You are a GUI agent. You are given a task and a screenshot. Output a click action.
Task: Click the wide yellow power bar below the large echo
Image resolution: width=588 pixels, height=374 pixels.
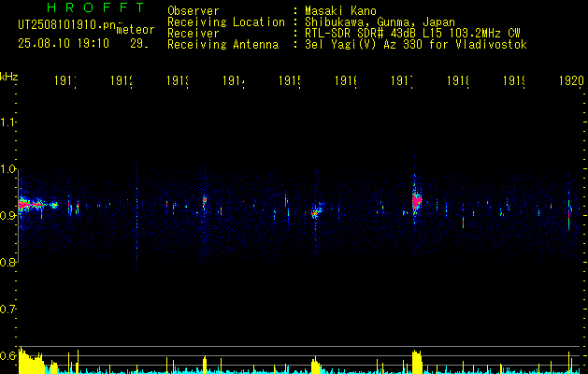(417, 362)
